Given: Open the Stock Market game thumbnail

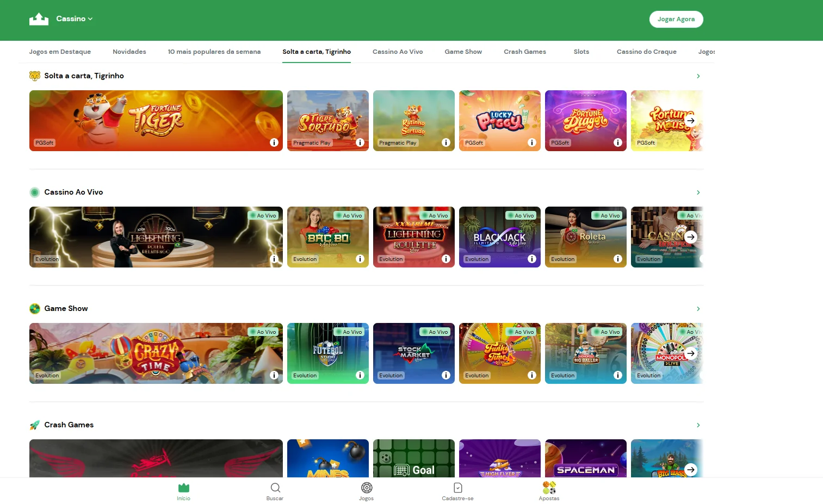Looking at the screenshot, I should click(x=414, y=353).
